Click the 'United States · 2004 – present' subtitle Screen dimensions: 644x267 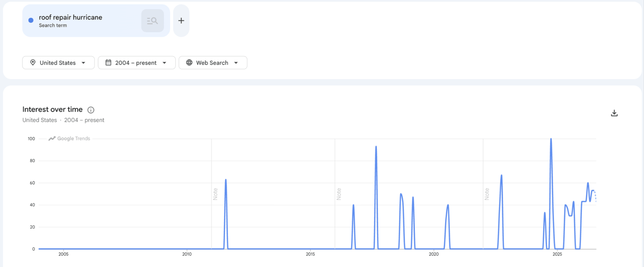click(63, 120)
